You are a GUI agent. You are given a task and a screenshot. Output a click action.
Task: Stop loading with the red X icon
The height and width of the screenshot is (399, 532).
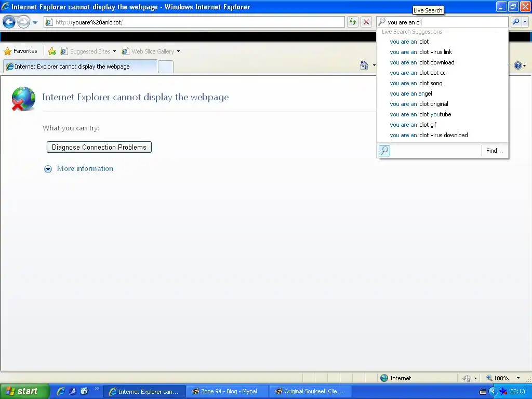(x=366, y=22)
